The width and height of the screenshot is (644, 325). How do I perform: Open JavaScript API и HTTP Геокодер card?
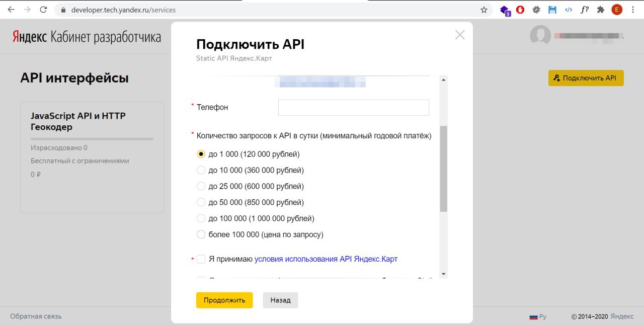pyautogui.click(x=92, y=157)
